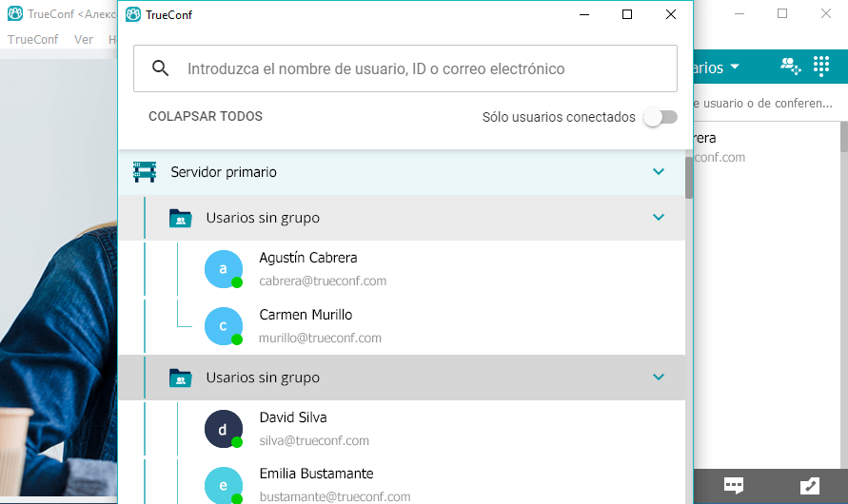Maximize the TrueConf dialog window
Viewport: 848px width, 504px height.
pyautogui.click(x=627, y=14)
